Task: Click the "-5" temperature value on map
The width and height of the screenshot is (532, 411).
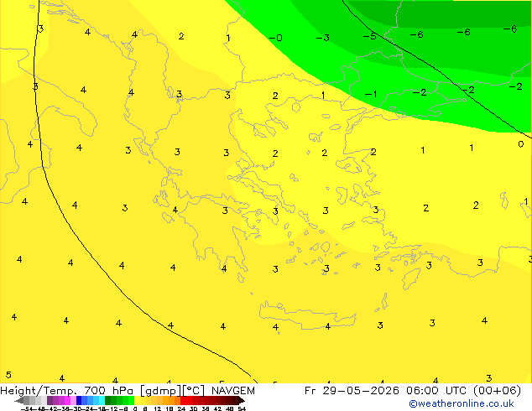Action: pyautogui.click(x=370, y=36)
